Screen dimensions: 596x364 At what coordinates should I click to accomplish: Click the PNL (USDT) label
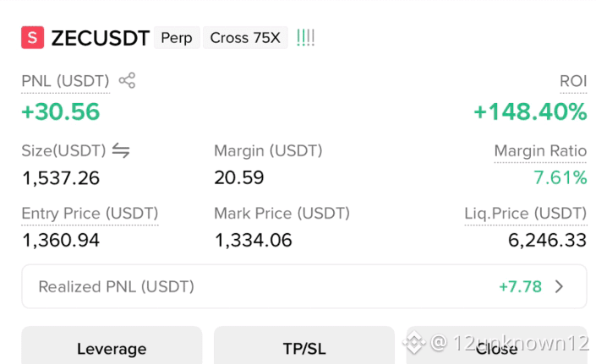65,81
